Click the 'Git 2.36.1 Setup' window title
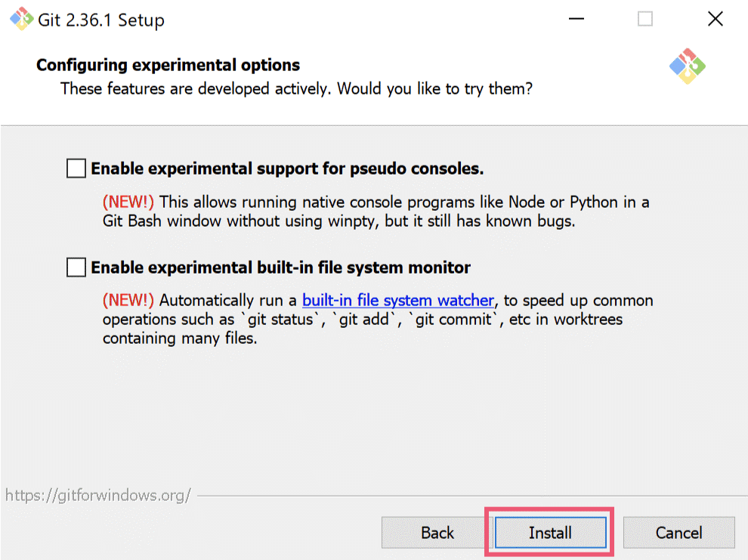748x560 pixels. click(101, 20)
